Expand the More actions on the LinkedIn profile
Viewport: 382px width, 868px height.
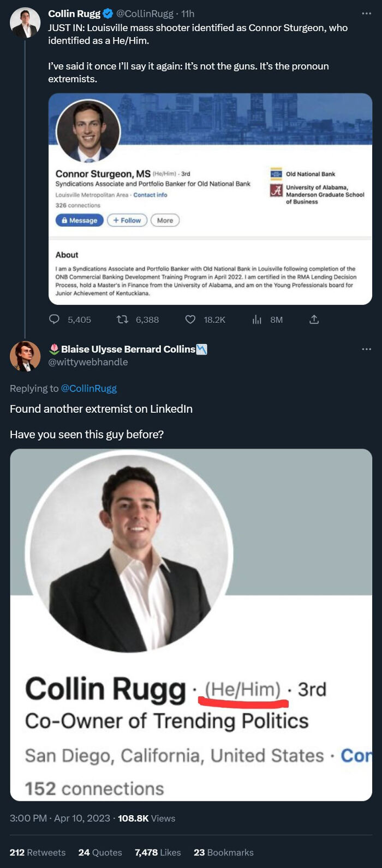165,220
